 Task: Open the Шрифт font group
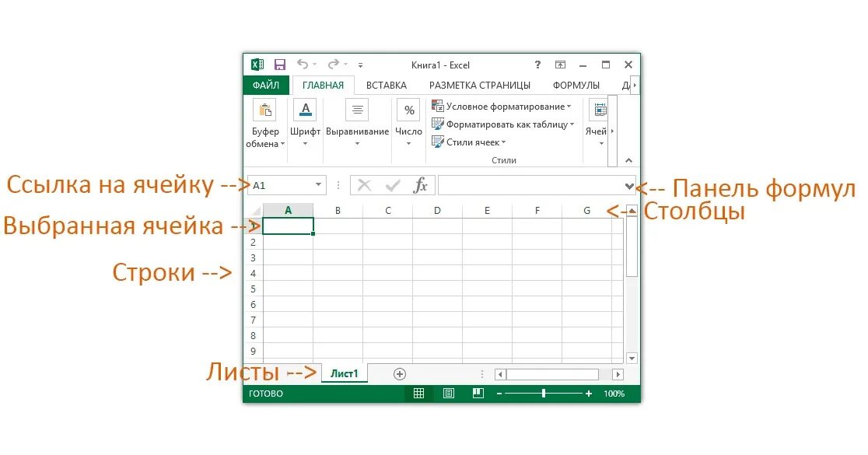click(x=305, y=124)
